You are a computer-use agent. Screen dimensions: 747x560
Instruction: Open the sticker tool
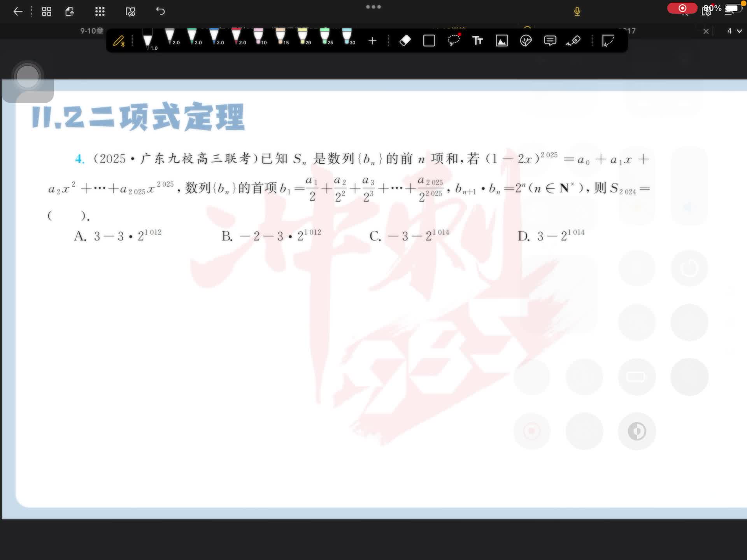(526, 40)
